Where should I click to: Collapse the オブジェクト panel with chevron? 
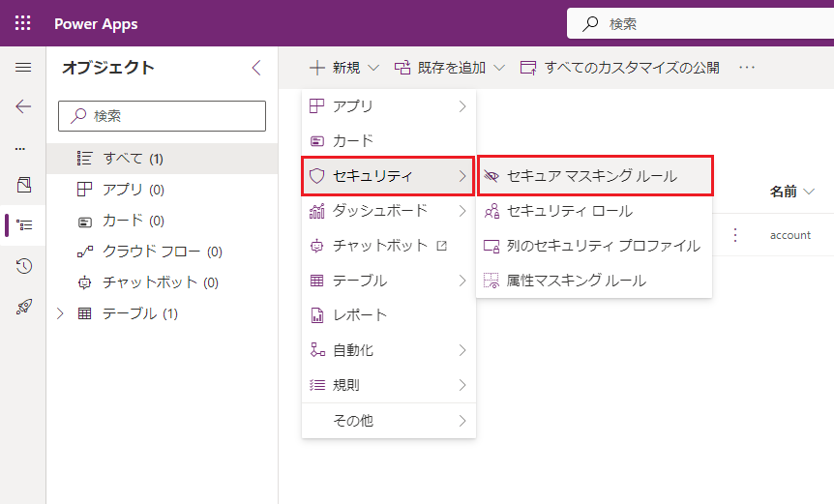point(256,68)
